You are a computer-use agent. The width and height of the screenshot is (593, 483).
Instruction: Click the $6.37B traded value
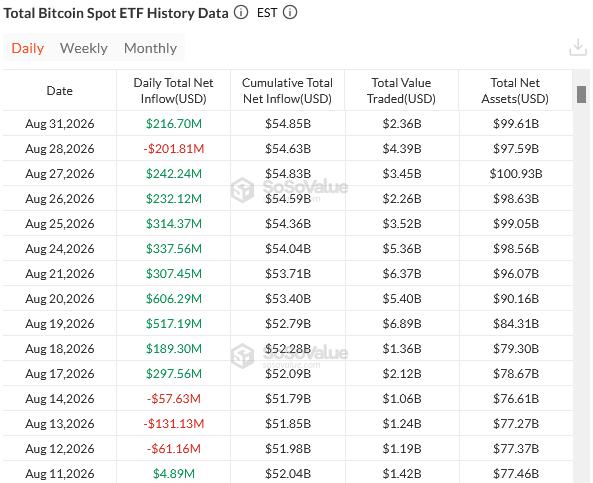coord(402,273)
